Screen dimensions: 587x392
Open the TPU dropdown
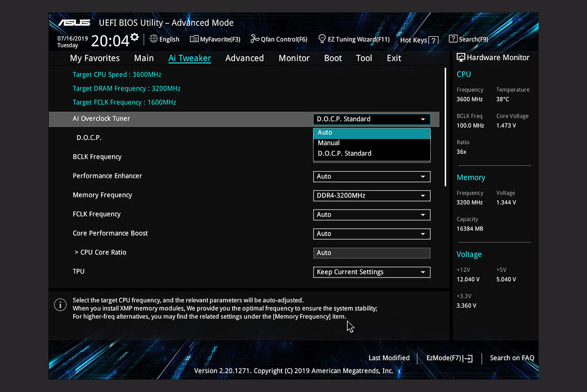[x=371, y=272]
